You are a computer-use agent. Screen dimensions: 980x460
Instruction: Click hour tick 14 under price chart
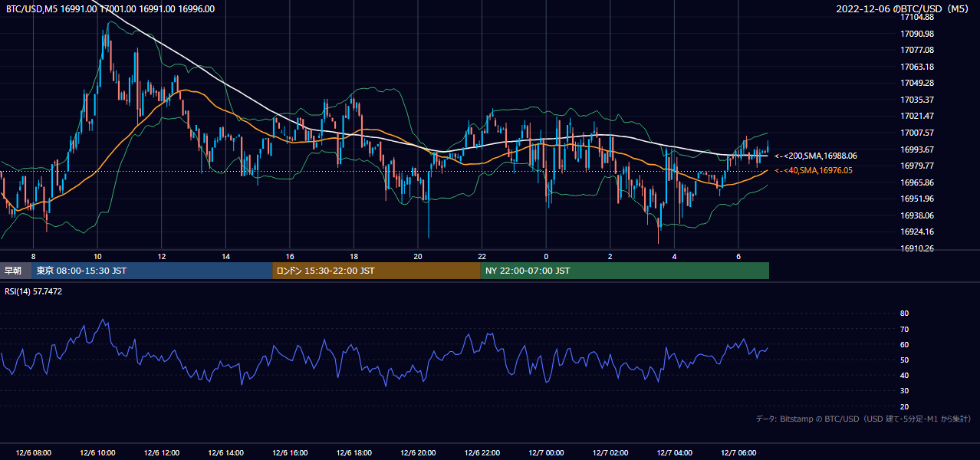click(x=225, y=256)
